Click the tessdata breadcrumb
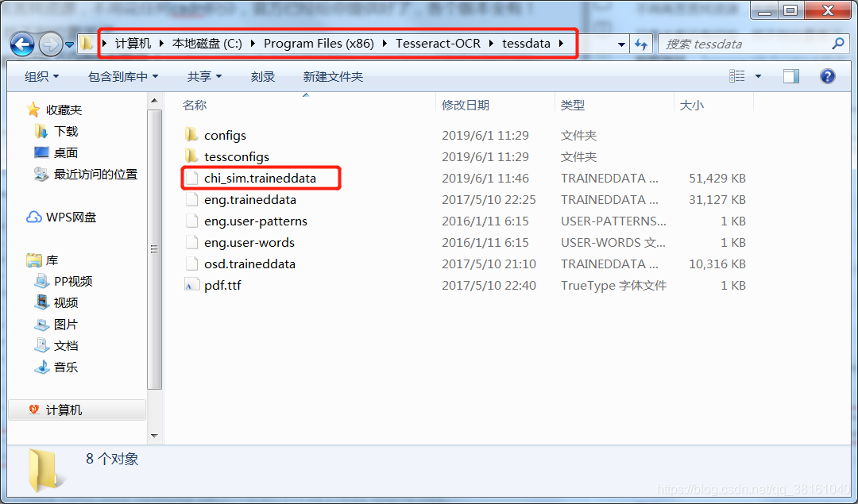 coord(527,43)
